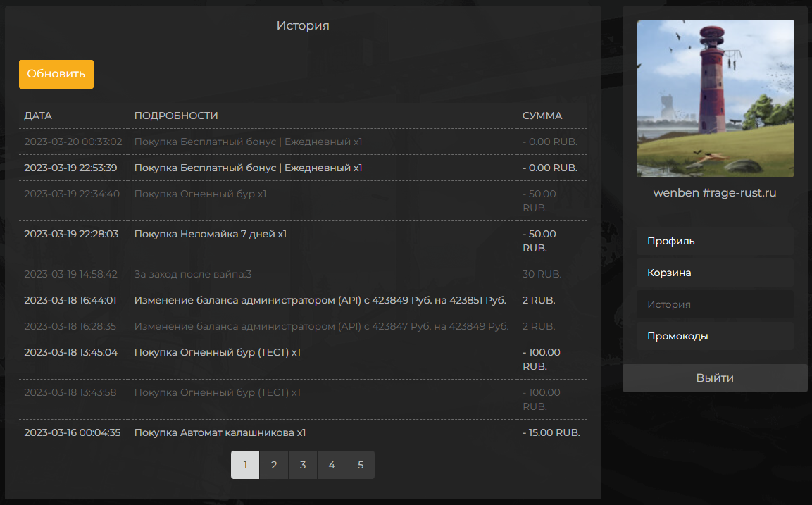The width and height of the screenshot is (812, 505).
Task: Open the Промокоды section
Action: 714,336
